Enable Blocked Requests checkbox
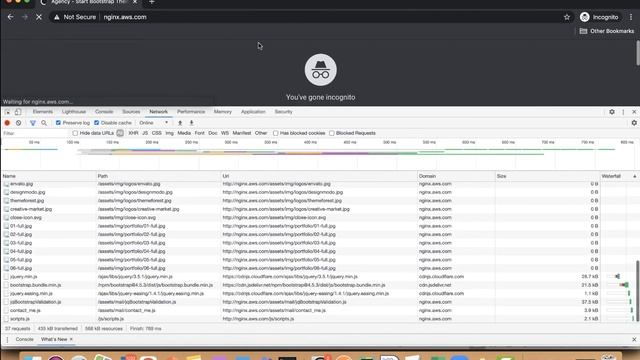 click(332, 133)
